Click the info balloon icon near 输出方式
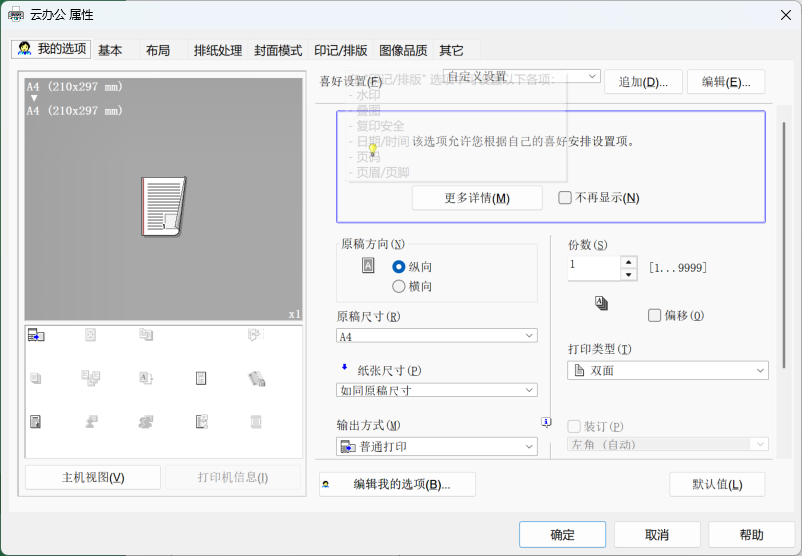Viewport: 802px width, 556px height. click(546, 422)
